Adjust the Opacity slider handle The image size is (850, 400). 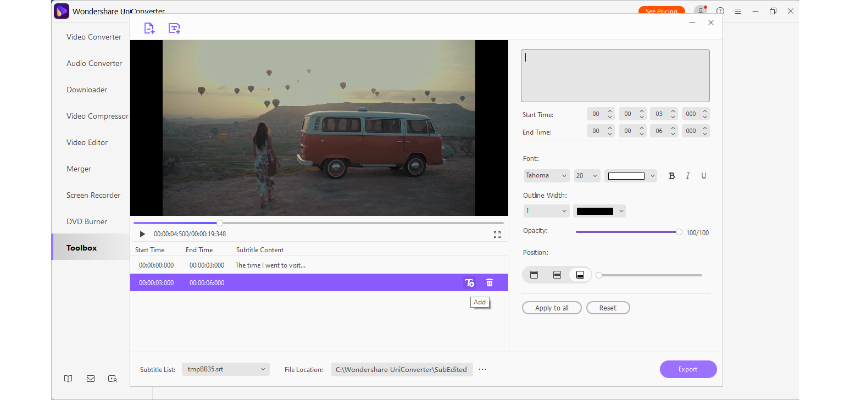(679, 232)
